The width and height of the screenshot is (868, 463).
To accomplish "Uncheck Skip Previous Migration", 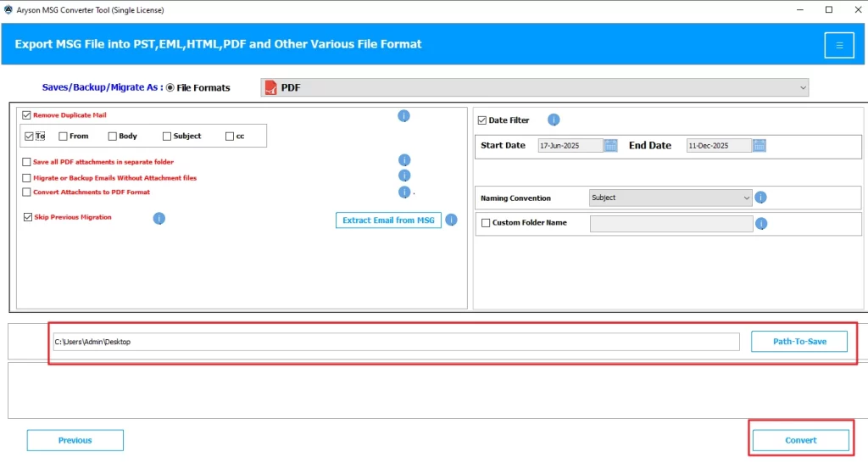I will point(28,217).
